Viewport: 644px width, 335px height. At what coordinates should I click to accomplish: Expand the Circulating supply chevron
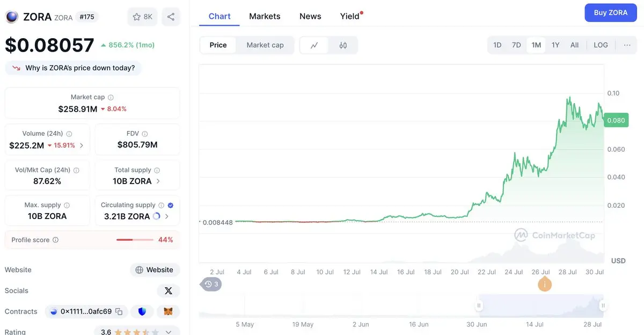tap(167, 216)
